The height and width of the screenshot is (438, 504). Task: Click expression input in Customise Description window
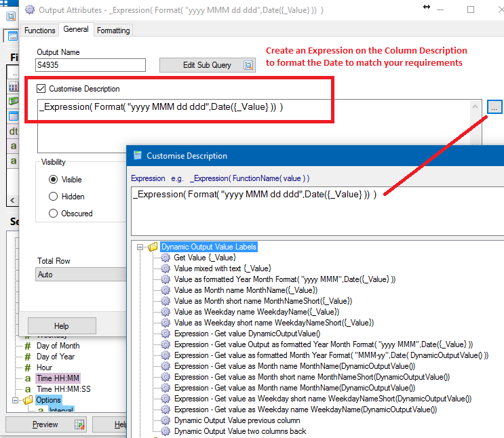pos(317,211)
